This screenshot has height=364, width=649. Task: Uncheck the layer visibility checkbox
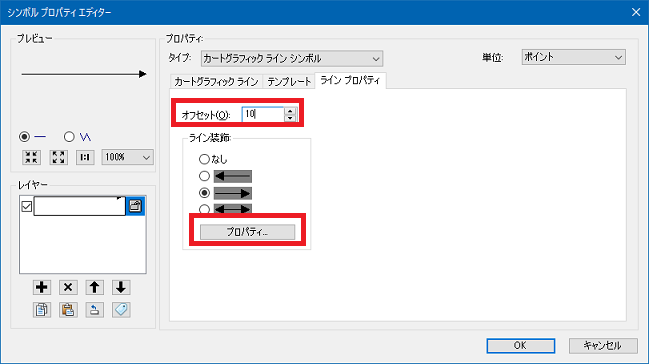pos(26,206)
